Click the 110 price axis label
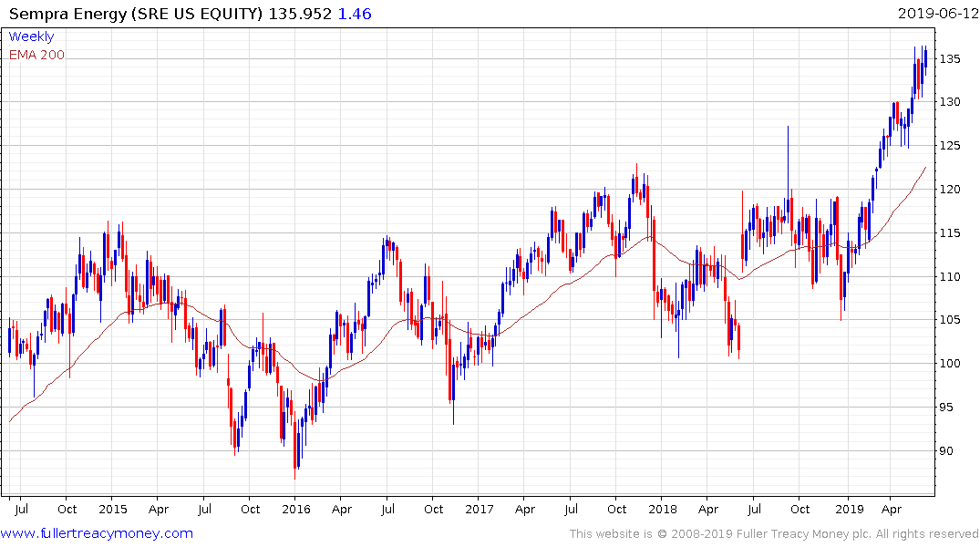Viewport: 980px width, 547px height. coord(949,276)
